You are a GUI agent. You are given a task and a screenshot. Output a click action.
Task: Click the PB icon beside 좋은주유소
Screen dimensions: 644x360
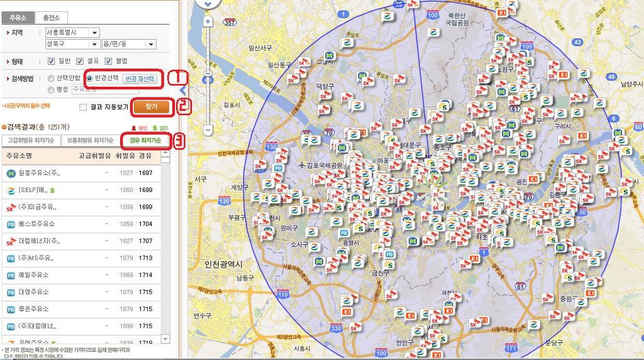11,310
